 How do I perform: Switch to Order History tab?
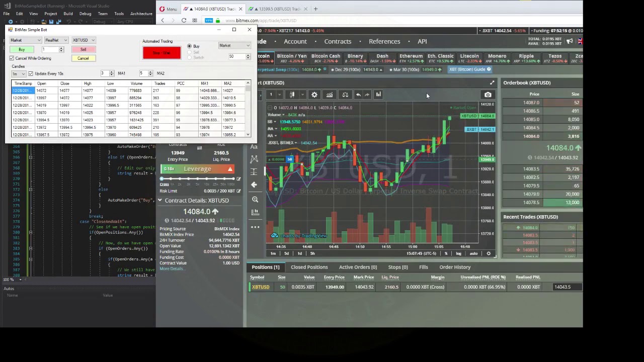[x=455, y=267]
